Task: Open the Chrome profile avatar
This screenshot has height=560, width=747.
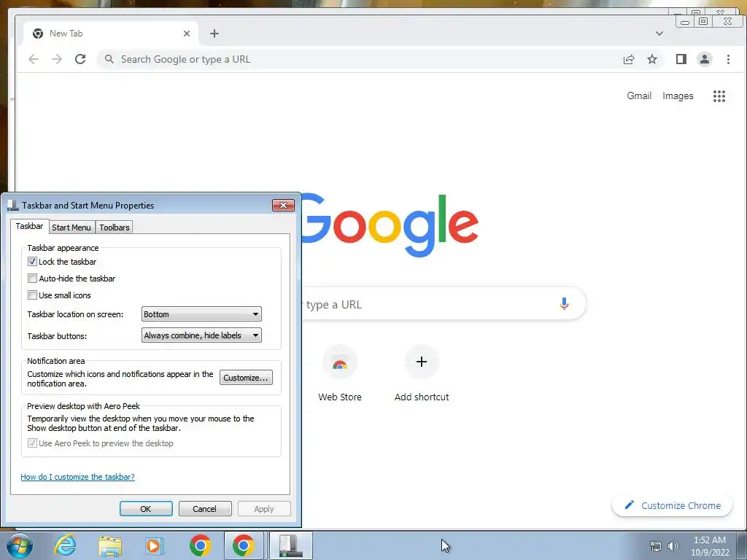Action: (x=704, y=59)
